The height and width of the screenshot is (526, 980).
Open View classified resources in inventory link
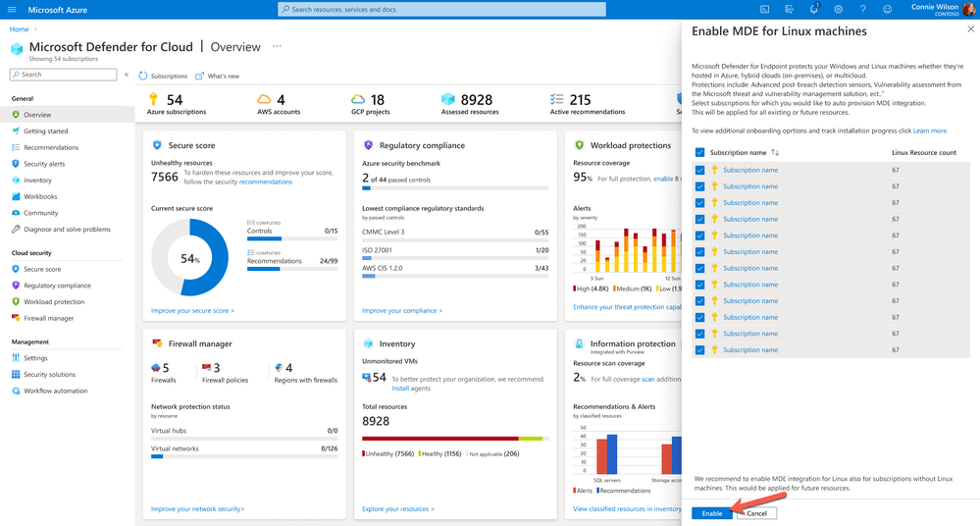tap(628, 508)
